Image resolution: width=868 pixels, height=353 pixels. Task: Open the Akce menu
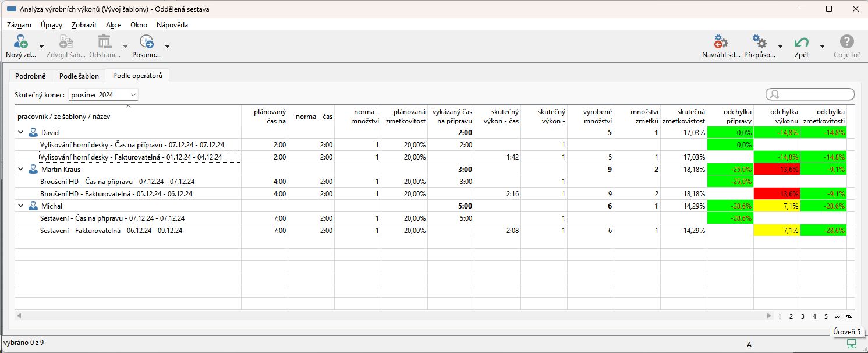(114, 25)
